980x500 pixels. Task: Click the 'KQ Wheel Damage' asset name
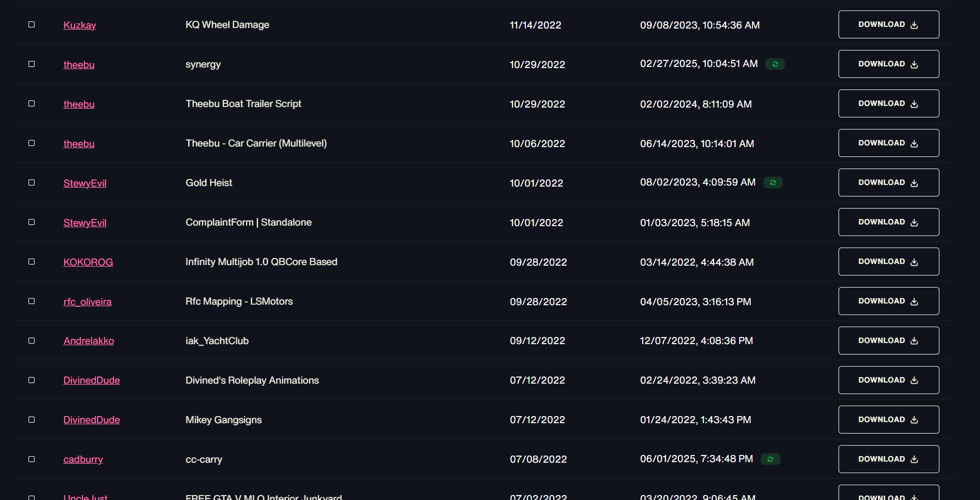228,25
